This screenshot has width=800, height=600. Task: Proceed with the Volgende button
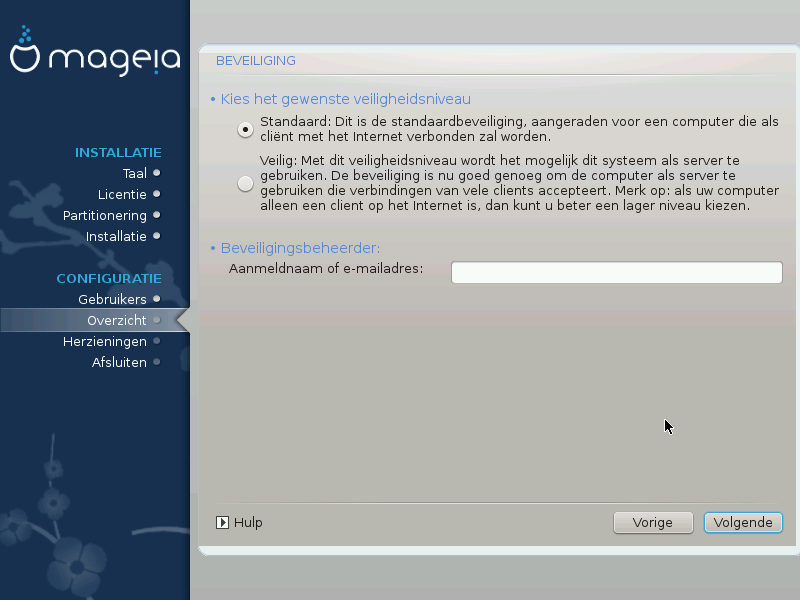(x=743, y=522)
